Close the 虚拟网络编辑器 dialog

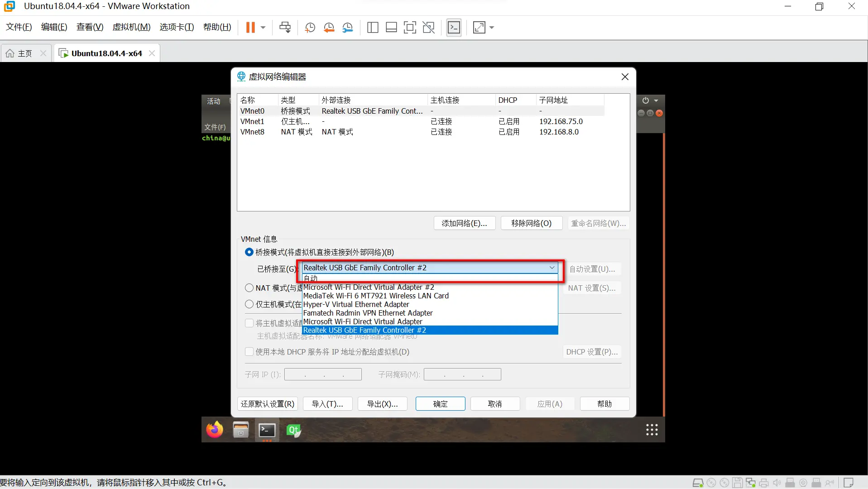click(625, 77)
